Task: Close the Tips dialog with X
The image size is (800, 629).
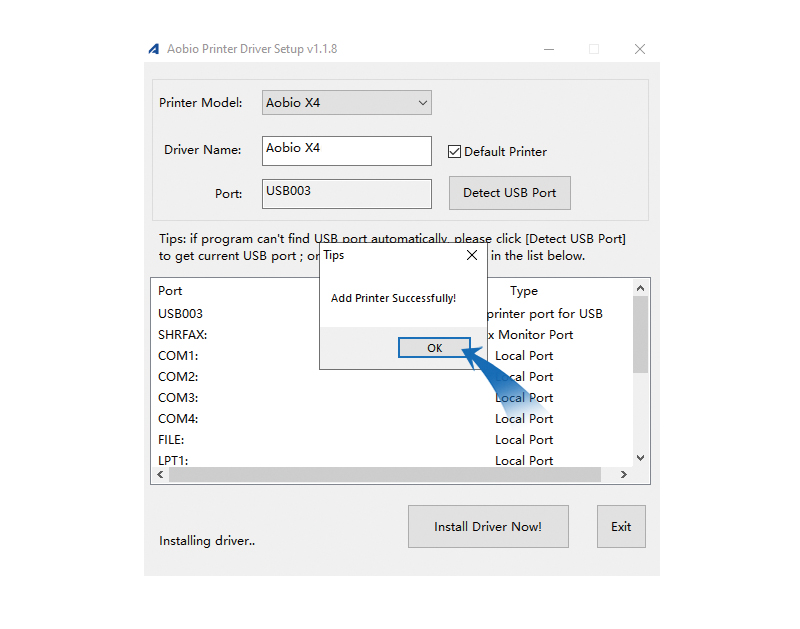Action: (472, 255)
